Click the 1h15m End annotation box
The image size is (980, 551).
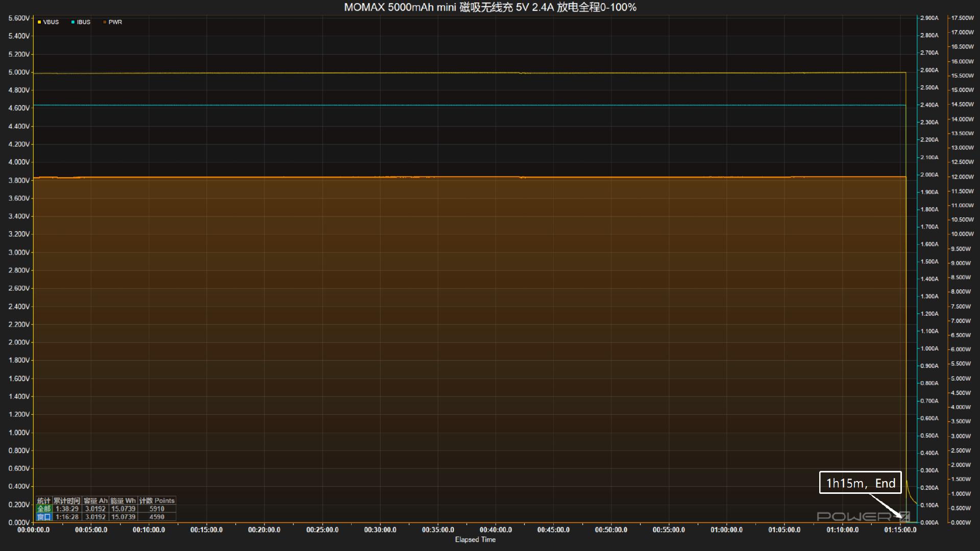pyautogui.click(x=860, y=483)
